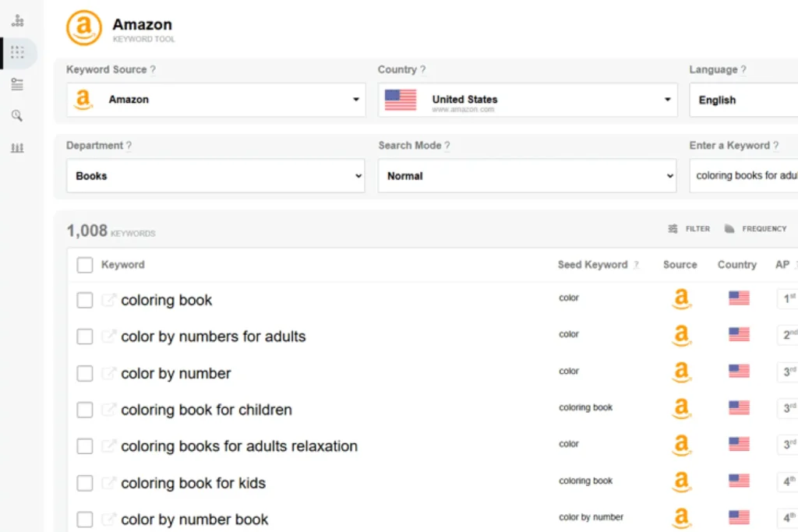Click the Keyword Source help question mark

[153, 70]
